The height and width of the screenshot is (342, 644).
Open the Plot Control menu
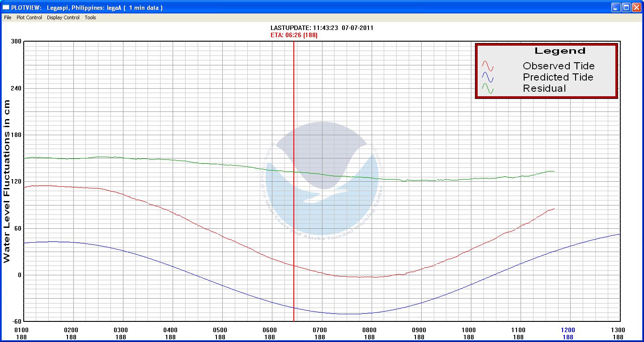pyautogui.click(x=29, y=17)
